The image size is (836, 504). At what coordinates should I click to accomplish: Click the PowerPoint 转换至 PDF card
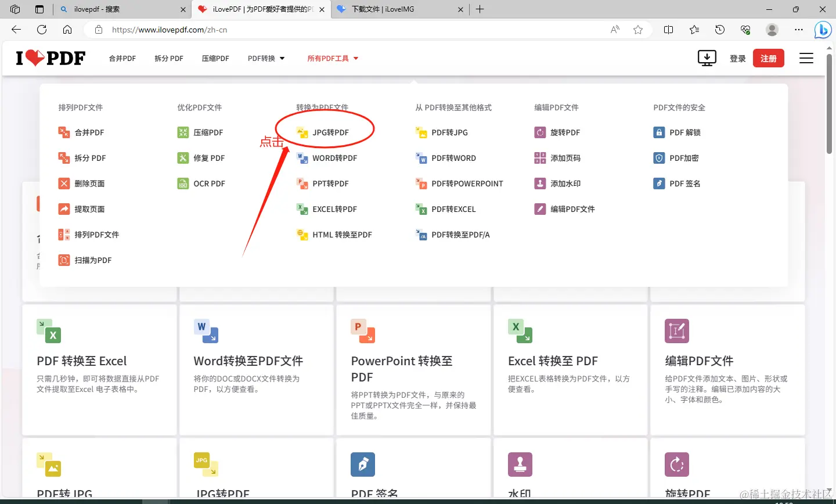[413, 370]
